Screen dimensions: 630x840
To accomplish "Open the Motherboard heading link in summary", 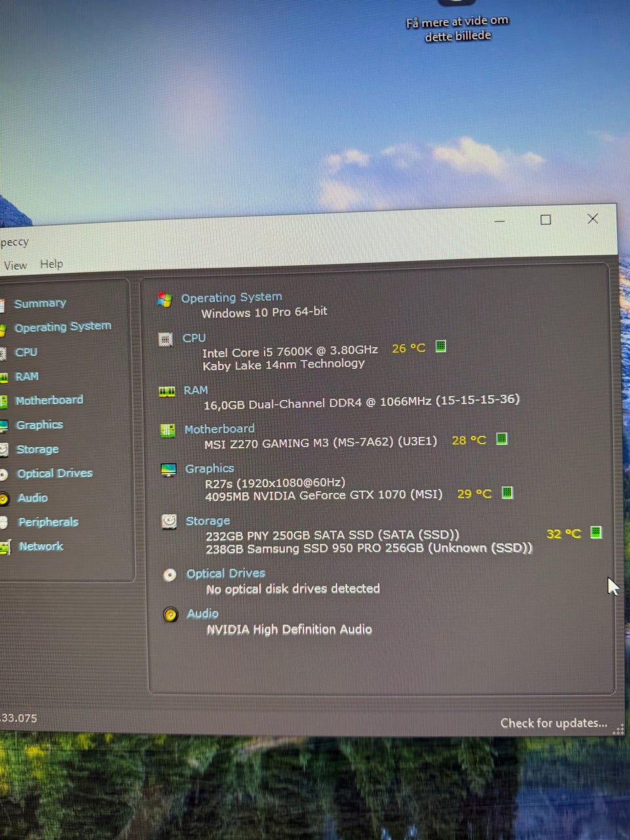I will tap(219, 429).
